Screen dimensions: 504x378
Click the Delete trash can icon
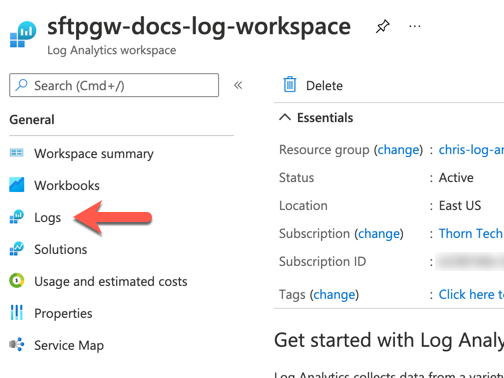click(290, 84)
